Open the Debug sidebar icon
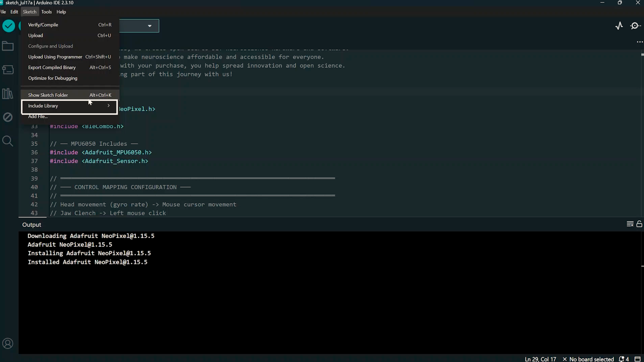Viewport: 644px width, 362px height. click(x=8, y=117)
